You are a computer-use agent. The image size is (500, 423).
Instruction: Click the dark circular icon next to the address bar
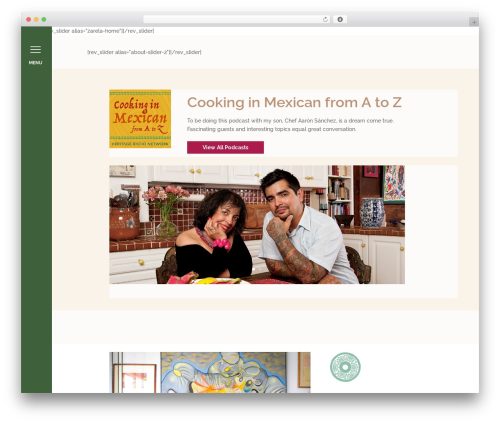point(340,19)
